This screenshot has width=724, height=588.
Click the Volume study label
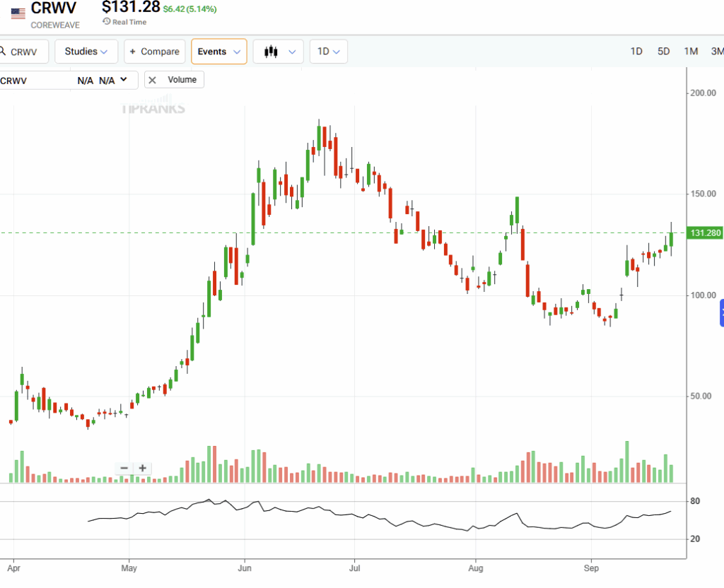tap(182, 80)
